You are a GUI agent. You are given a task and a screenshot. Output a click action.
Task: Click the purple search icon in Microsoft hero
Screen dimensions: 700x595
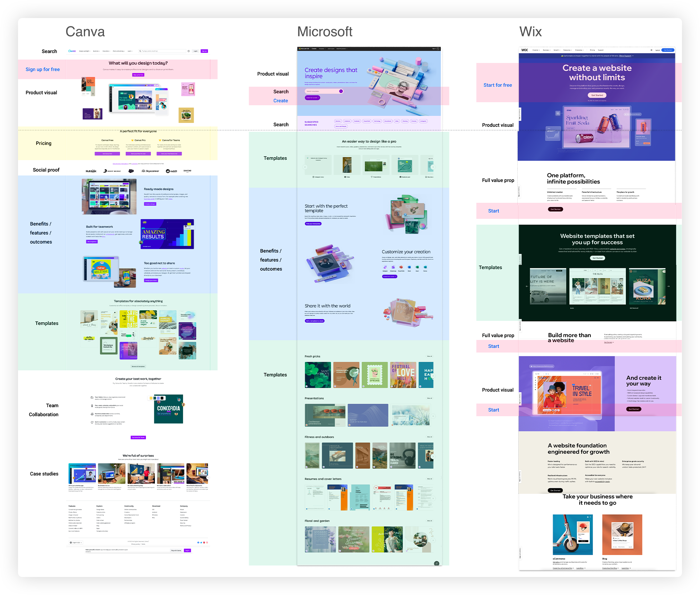[x=341, y=91]
